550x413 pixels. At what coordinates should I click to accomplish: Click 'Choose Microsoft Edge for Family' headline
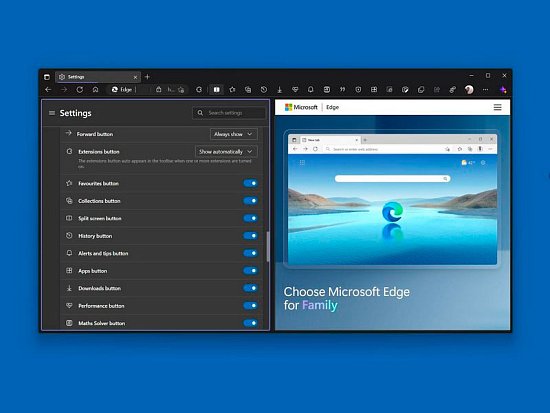point(347,299)
